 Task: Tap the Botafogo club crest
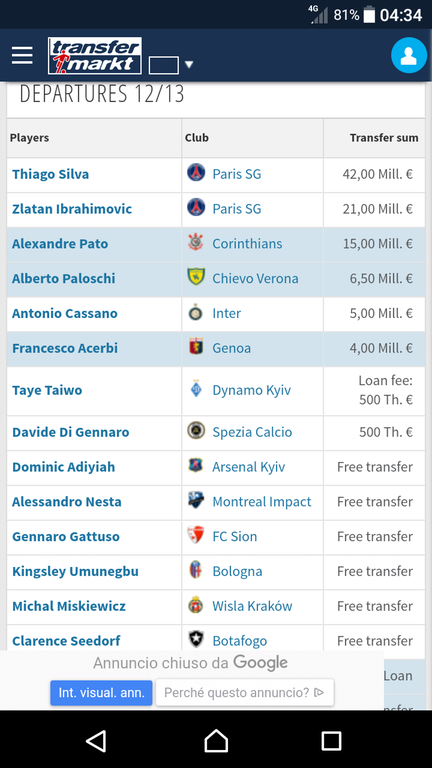(x=196, y=639)
